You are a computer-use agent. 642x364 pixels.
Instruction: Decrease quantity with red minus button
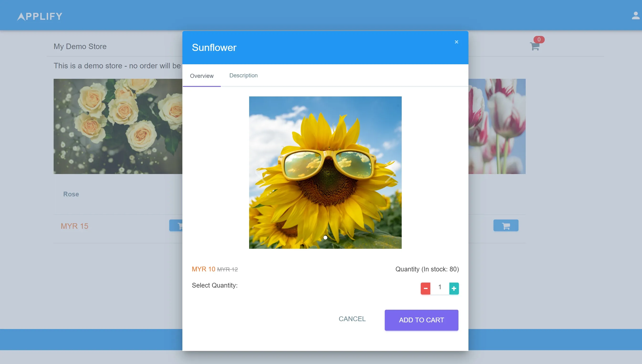tap(425, 289)
